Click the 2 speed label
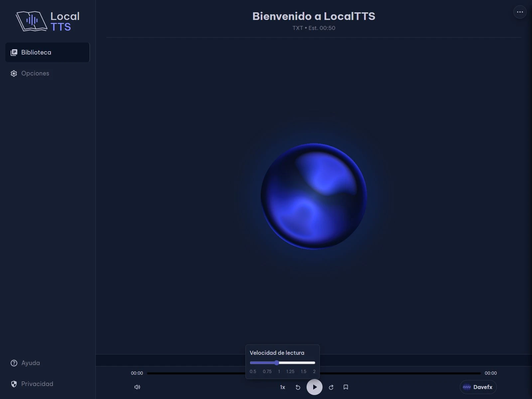This screenshot has height=399, width=532. pyautogui.click(x=314, y=371)
